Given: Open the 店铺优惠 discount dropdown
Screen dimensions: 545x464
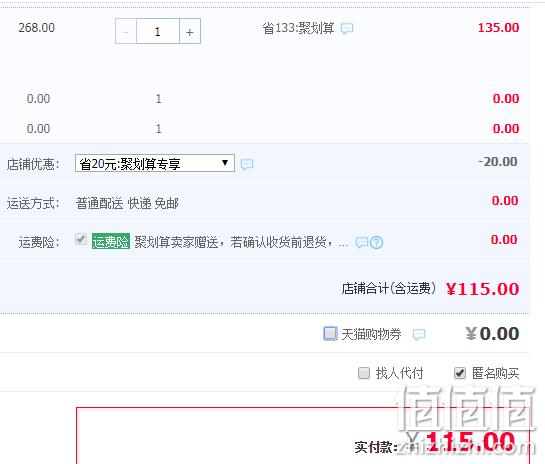Looking at the screenshot, I should tap(155, 163).
